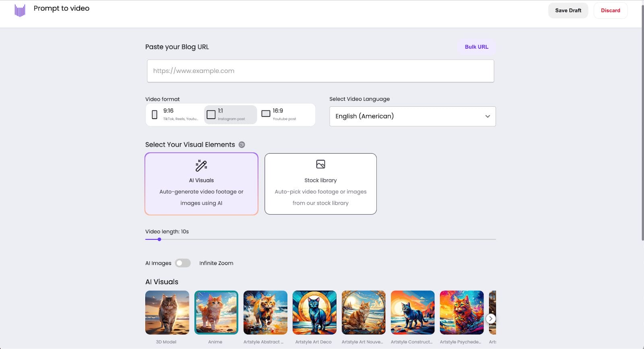
Task: Click the magic wand AI Visuals icon
Action: click(201, 165)
